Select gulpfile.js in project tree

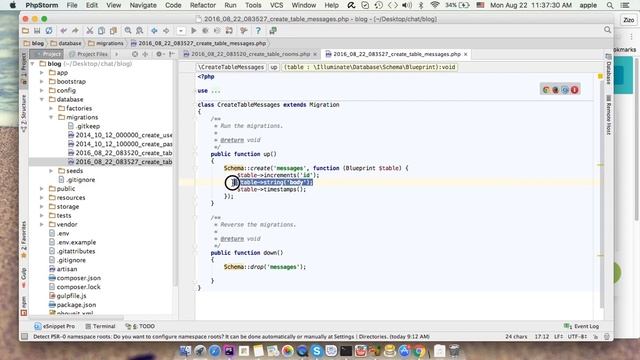click(71, 296)
